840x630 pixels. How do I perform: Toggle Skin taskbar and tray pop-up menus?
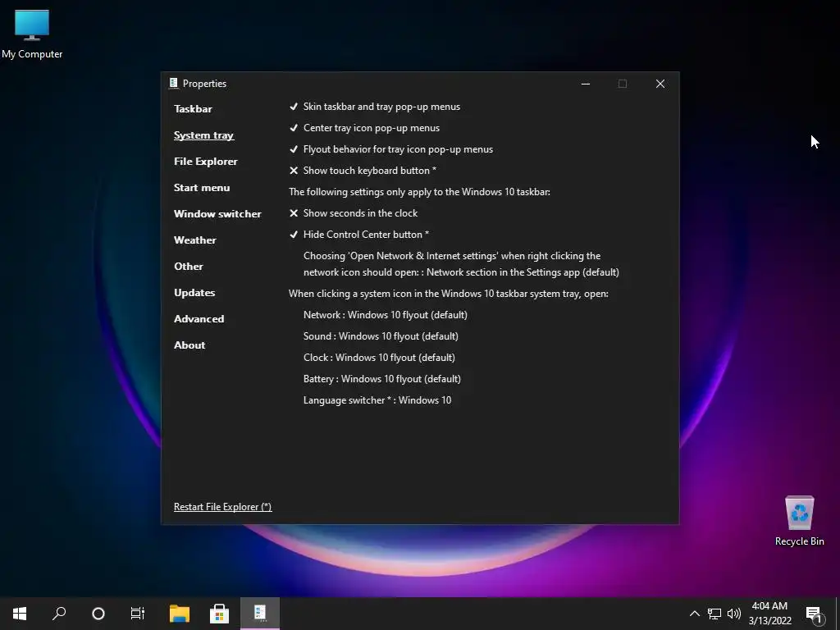pyautogui.click(x=374, y=107)
